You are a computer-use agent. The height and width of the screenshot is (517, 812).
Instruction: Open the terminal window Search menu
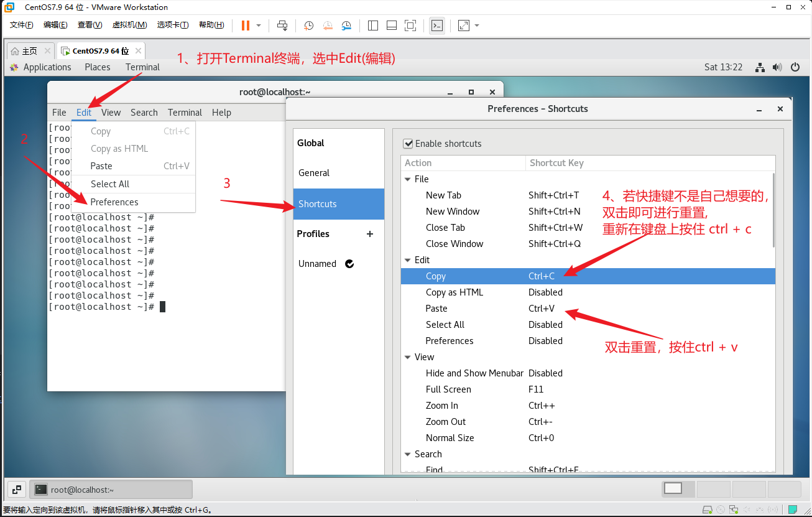(x=144, y=113)
